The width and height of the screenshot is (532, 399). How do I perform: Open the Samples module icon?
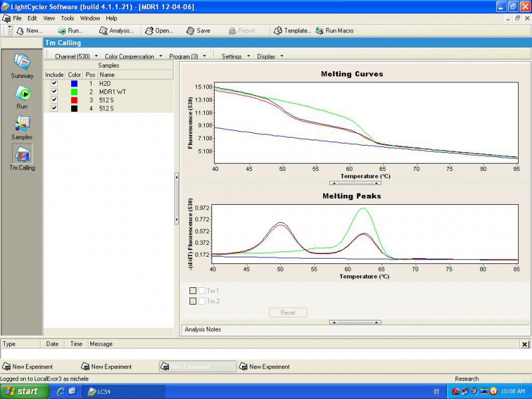point(22,124)
